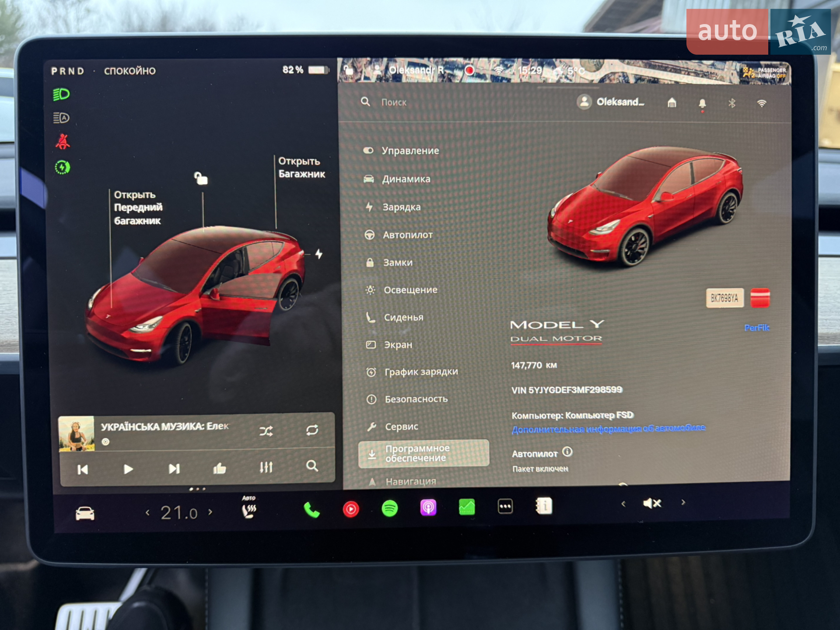Open the green energy chart app
The image size is (840, 630).
coord(467,507)
